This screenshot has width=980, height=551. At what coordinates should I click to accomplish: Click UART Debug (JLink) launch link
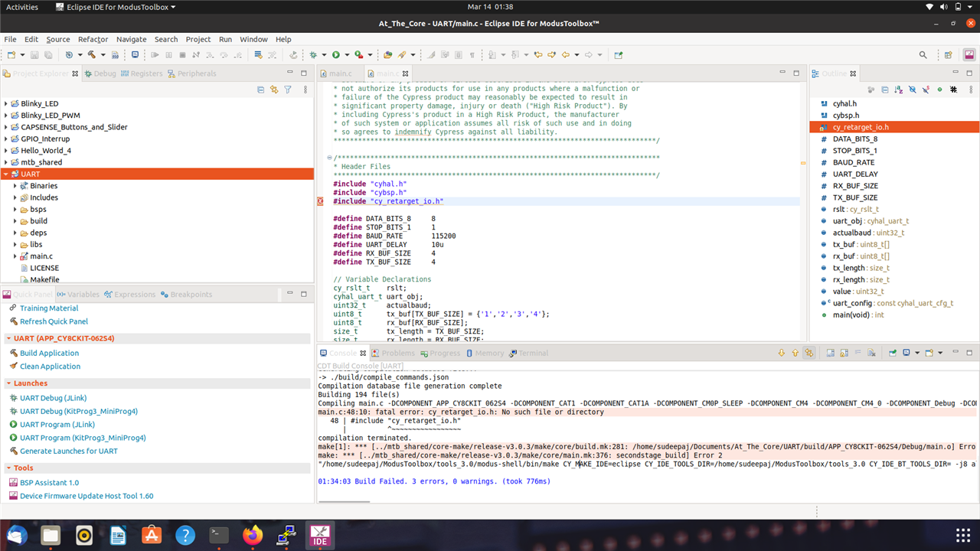click(x=52, y=398)
